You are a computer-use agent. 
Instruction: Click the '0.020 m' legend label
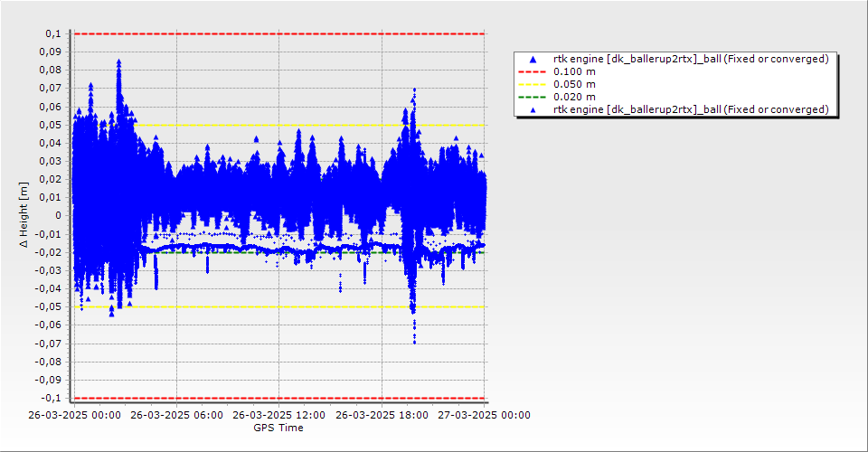[575, 98]
